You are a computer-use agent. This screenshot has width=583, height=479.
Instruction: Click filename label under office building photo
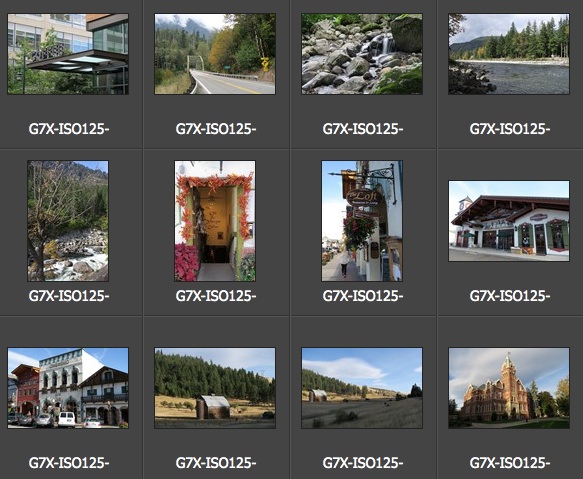(x=69, y=129)
